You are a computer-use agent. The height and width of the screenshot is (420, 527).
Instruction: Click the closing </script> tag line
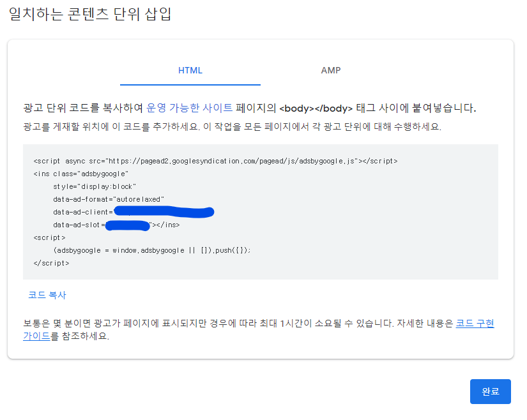pyautogui.click(x=52, y=263)
